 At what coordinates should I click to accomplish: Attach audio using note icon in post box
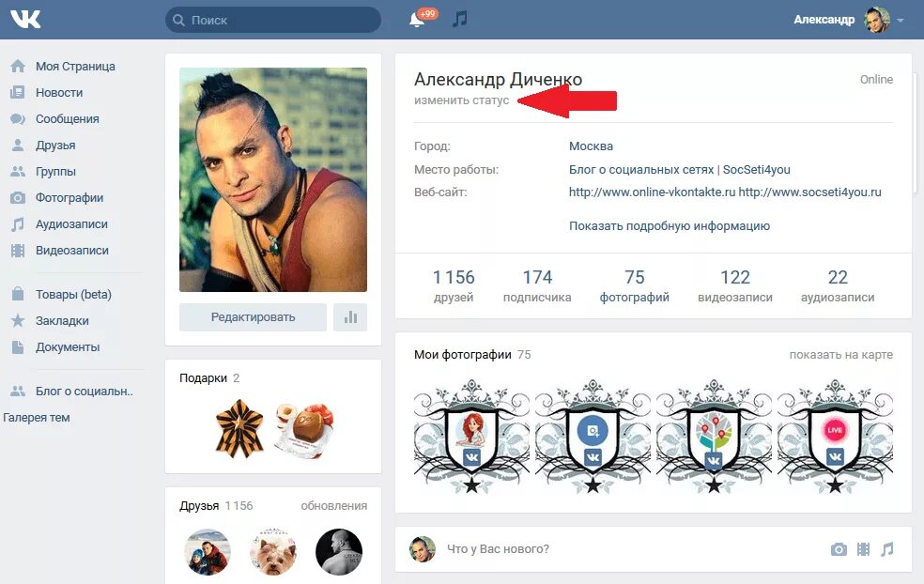pyautogui.click(x=886, y=549)
